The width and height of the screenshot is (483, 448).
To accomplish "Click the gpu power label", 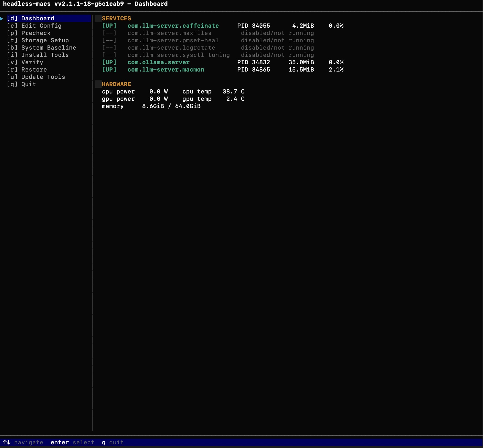I will (118, 99).
